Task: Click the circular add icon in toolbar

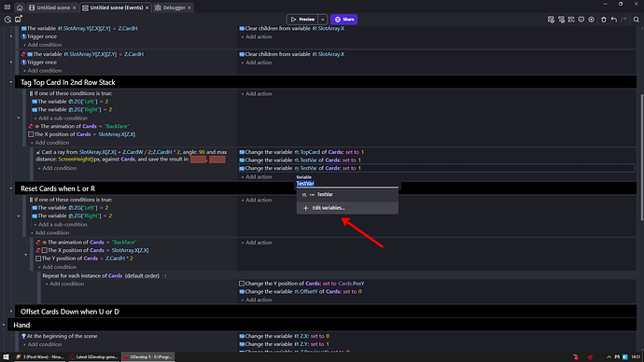Action: click(592, 20)
